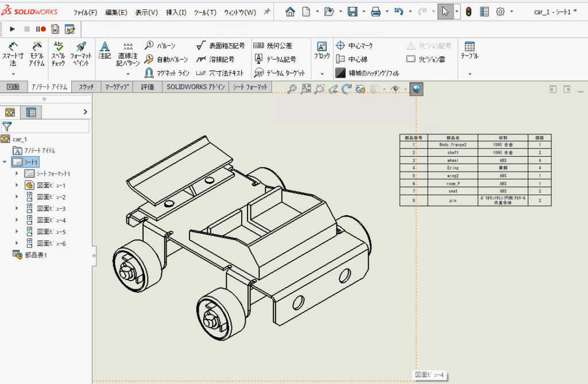The image size is (588, 384).
Task: Switch to the スケッチ tab
Action: click(86, 87)
